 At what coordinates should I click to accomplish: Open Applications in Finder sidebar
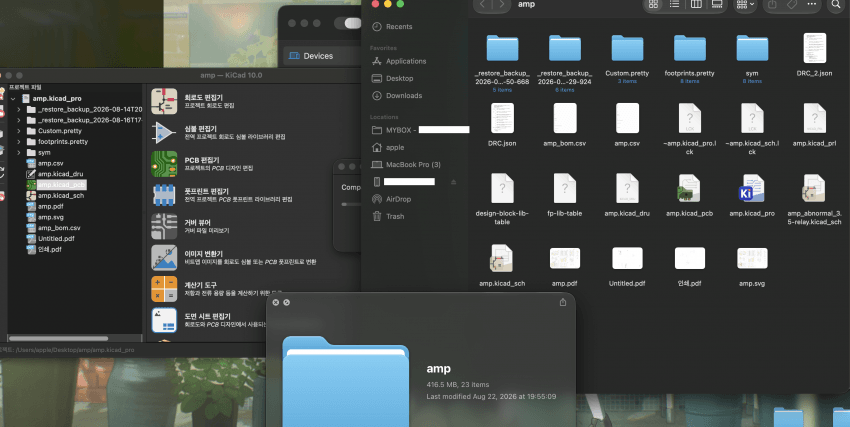point(405,61)
